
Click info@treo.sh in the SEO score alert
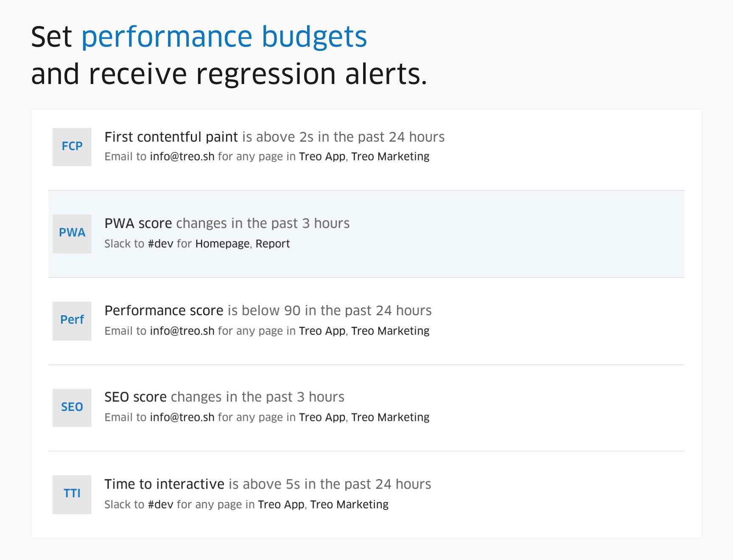(182, 417)
